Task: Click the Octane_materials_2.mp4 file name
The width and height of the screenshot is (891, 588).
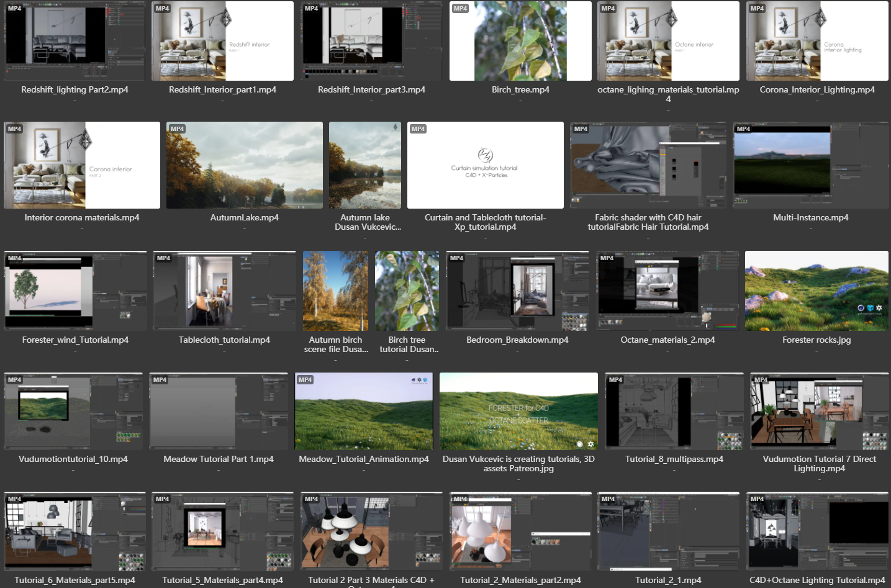Action: point(667,340)
